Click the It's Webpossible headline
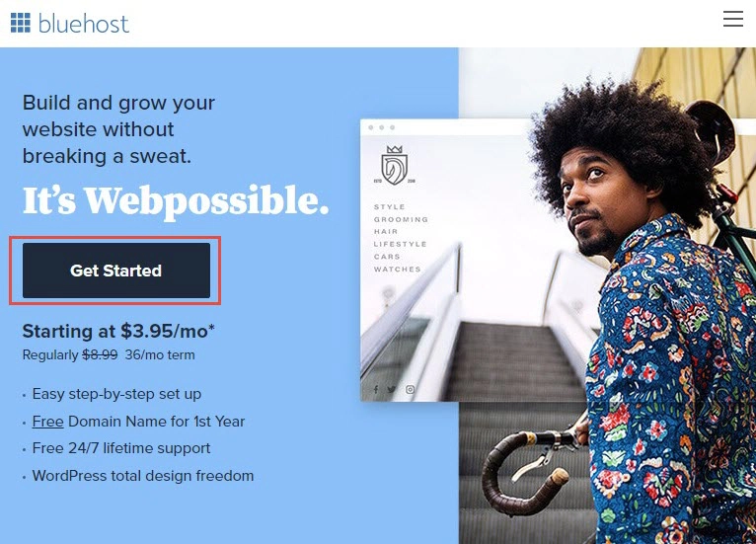This screenshot has height=544, width=756. pyautogui.click(x=176, y=201)
